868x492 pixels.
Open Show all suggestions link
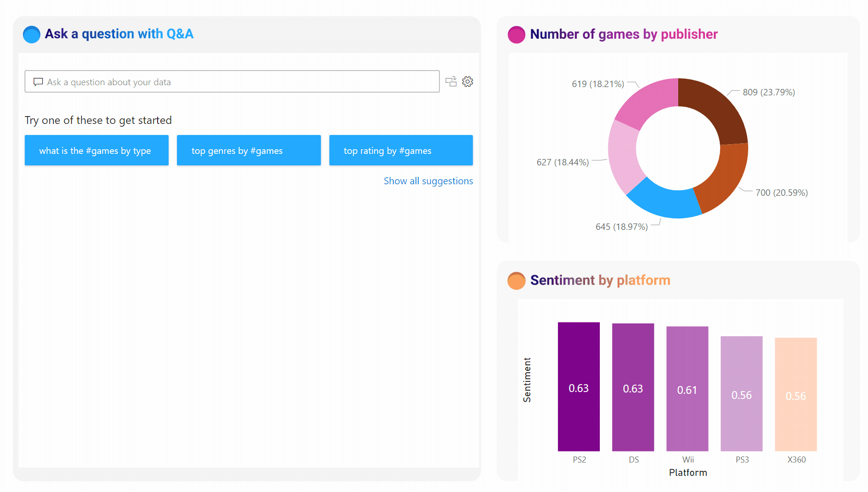pos(428,181)
